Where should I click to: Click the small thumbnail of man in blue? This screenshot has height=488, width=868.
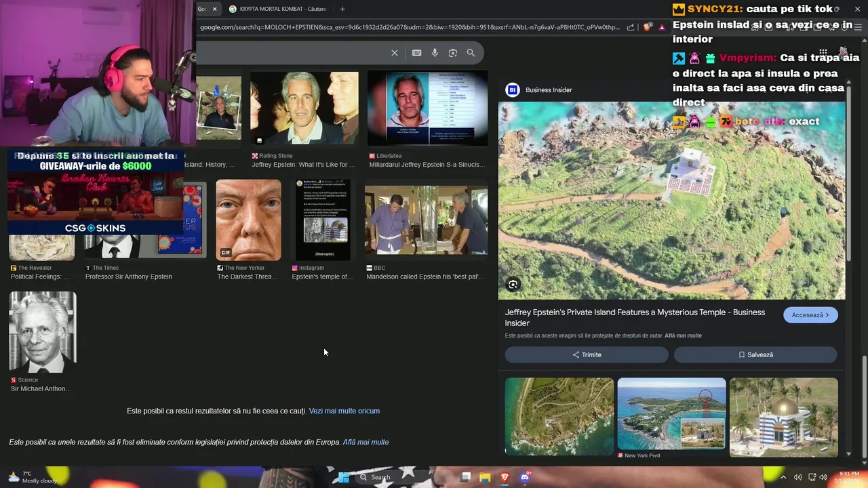(x=218, y=108)
